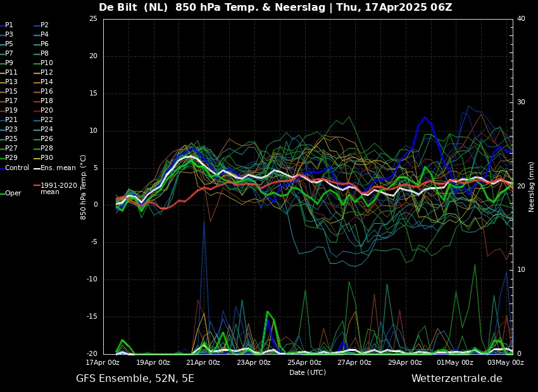Click the P5 ensemble member label

click(x=7, y=44)
